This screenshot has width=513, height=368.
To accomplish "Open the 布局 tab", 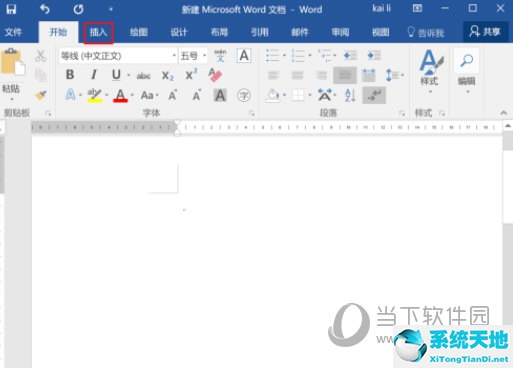I will point(219,32).
